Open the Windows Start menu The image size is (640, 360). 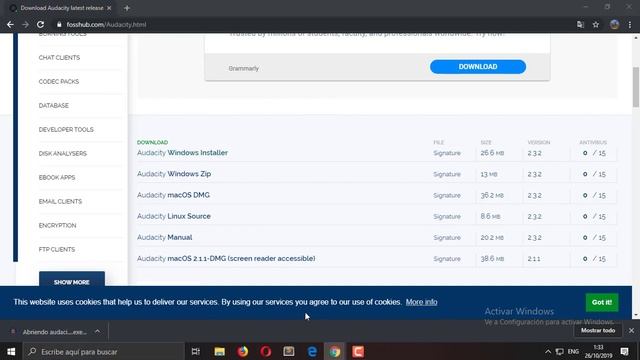pyautogui.click(x=11, y=351)
